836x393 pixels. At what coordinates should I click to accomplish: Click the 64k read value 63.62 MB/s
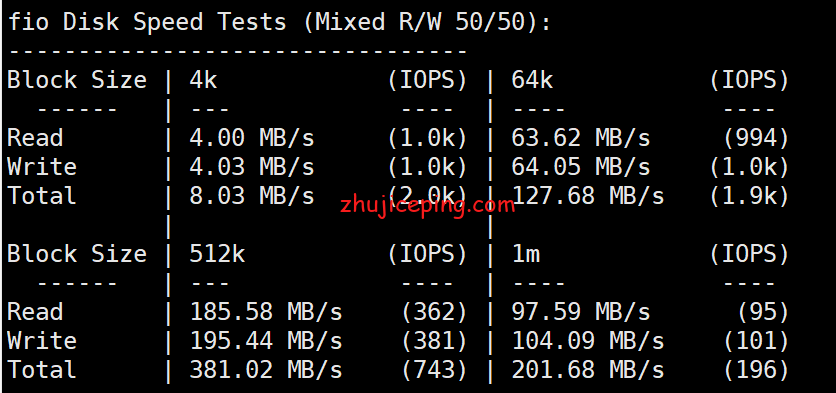pyautogui.click(x=581, y=138)
